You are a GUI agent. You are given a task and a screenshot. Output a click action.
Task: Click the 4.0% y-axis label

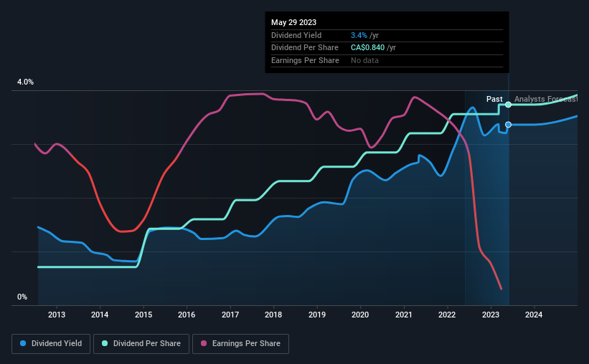[25, 82]
